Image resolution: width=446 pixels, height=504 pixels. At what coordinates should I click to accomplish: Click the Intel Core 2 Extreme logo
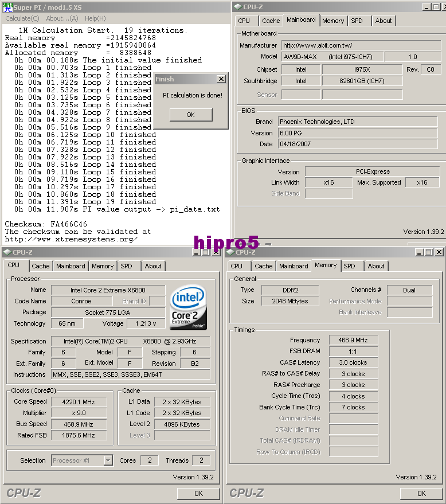pos(188,307)
